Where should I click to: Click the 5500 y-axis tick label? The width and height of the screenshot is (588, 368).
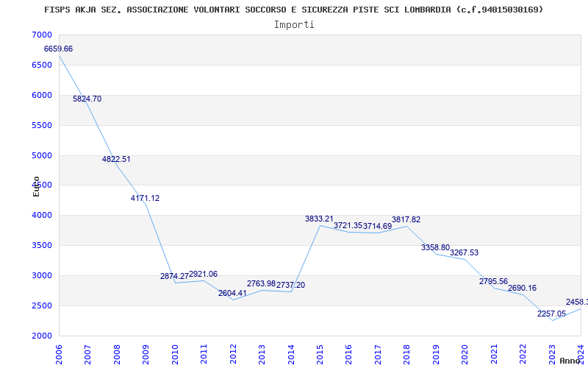(x=42, y=125)
